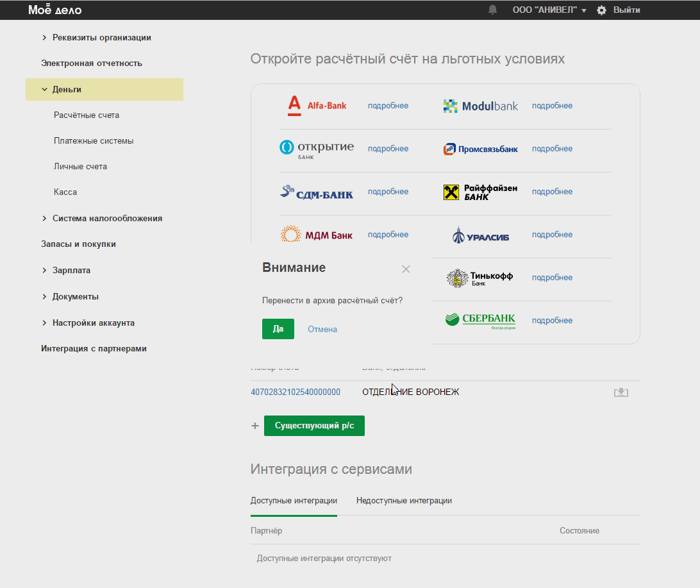
Task: Click the notifications bell icon
Action: (x=492, y=10)
